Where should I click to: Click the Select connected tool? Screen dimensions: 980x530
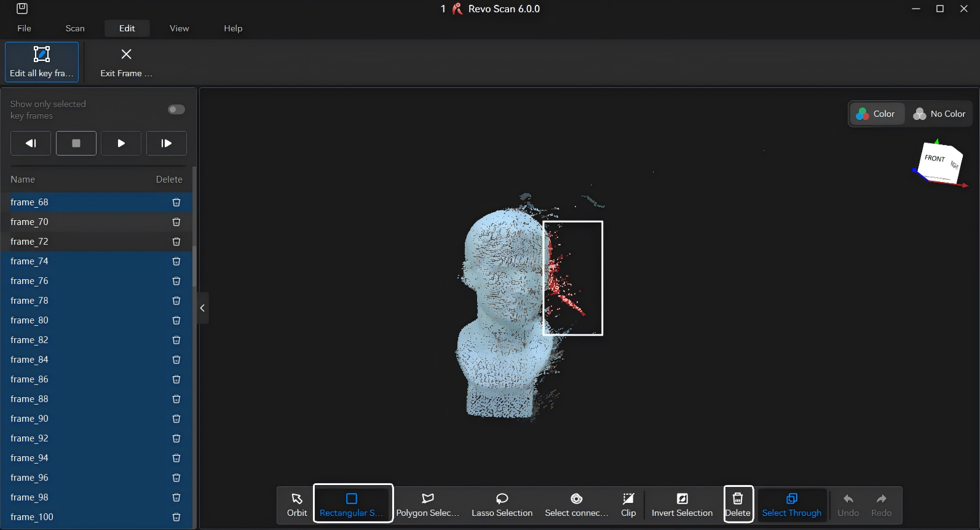[x=576, y=504]
